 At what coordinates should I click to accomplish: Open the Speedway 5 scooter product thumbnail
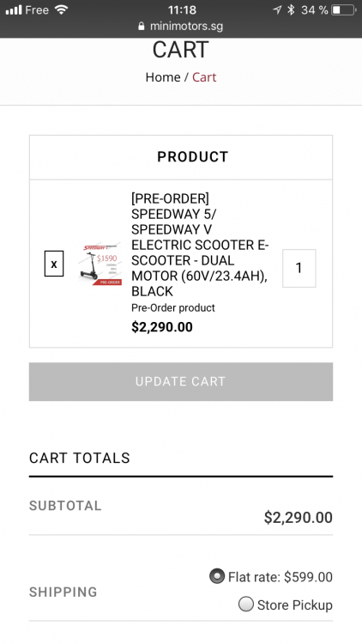pos(100,264)
